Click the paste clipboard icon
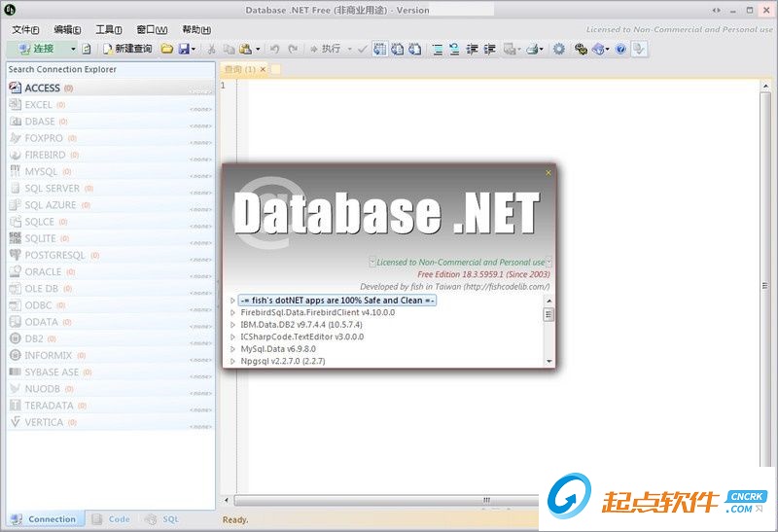This screenshot has height=532, width=778. (246, 49)
